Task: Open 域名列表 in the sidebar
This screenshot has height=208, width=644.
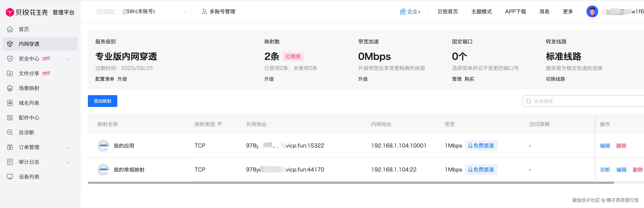Action: click(x=29, y=103)
